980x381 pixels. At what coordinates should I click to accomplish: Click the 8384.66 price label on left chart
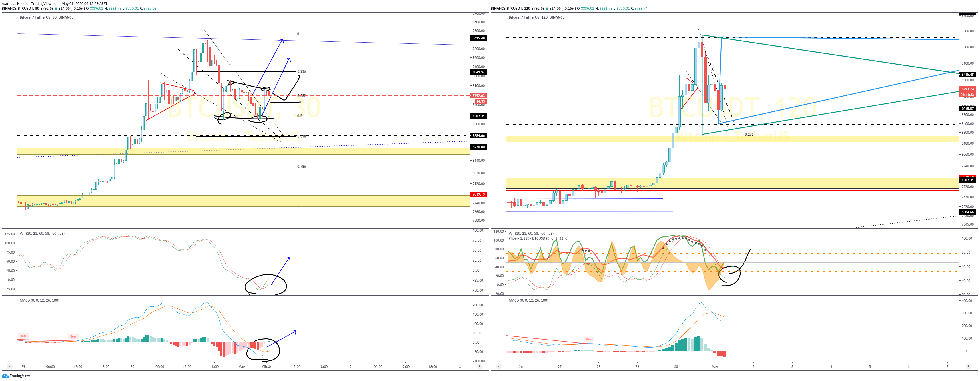479,136
